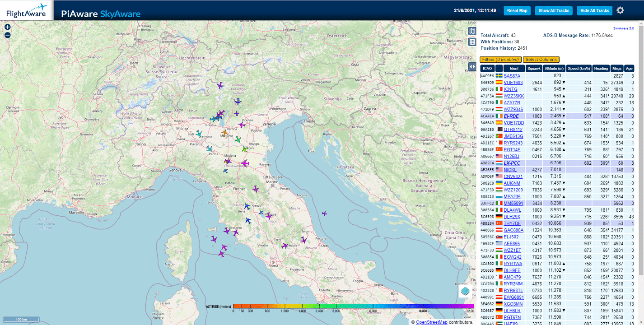Click the PiAware SkyAware title
This screenshot has width=644, height=325.
click(101, 14)
